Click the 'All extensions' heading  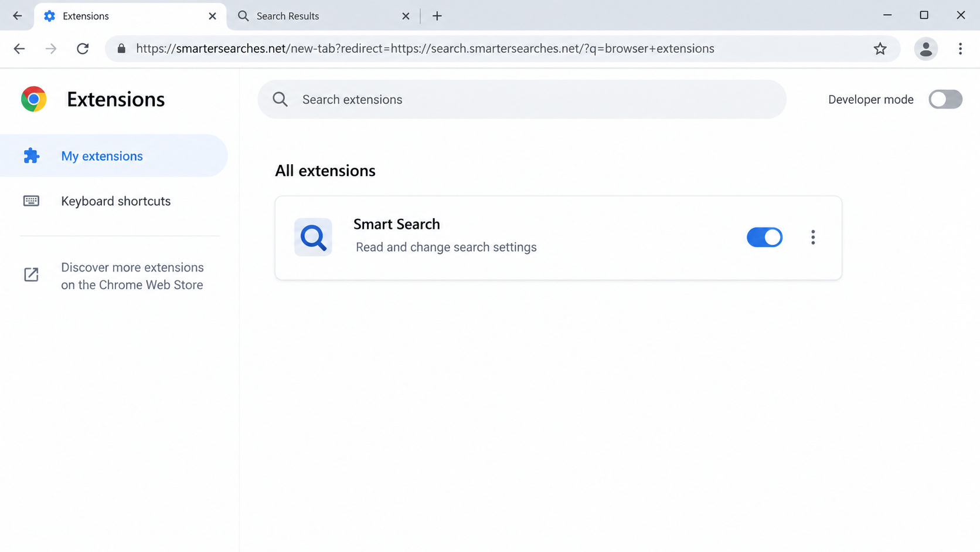tap(325, 171)
